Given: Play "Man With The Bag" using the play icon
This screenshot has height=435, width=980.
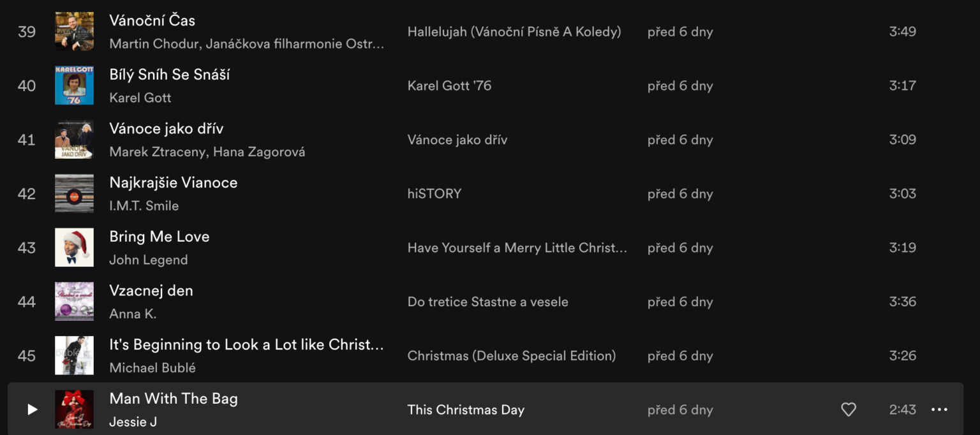Looking at the screenshot, I should (x=31, y=409).
